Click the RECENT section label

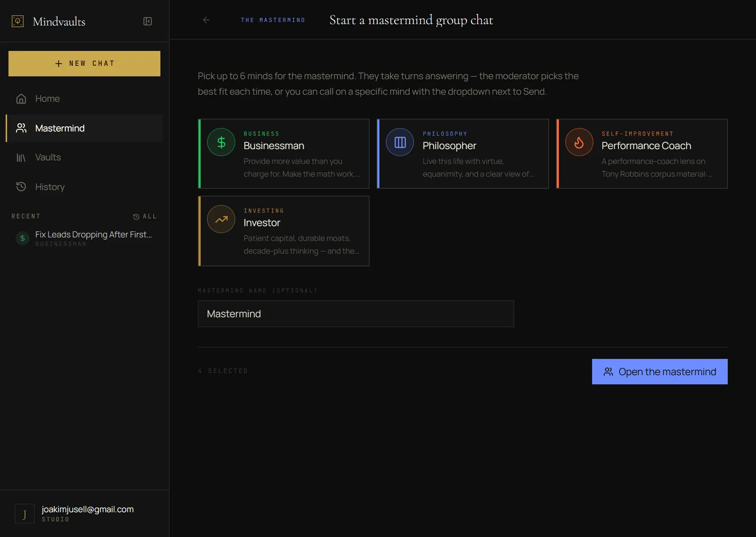[x=26, y=216]
